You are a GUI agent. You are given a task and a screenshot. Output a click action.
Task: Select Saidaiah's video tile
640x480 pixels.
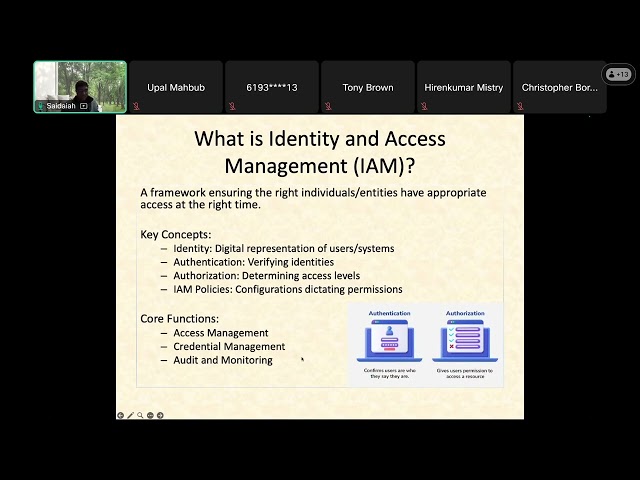(x=80, y=87)
